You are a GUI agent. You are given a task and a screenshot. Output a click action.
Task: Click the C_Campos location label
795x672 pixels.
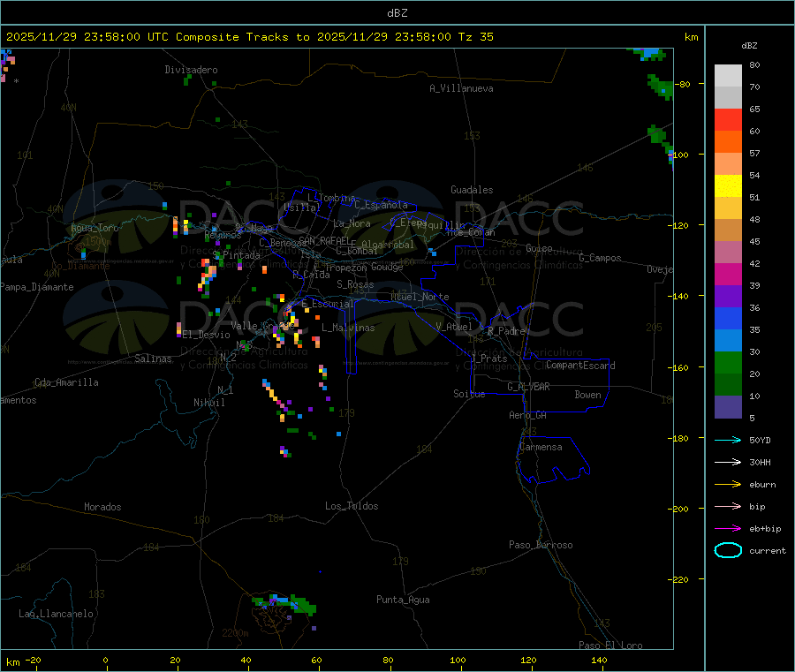tap(600, 258)
